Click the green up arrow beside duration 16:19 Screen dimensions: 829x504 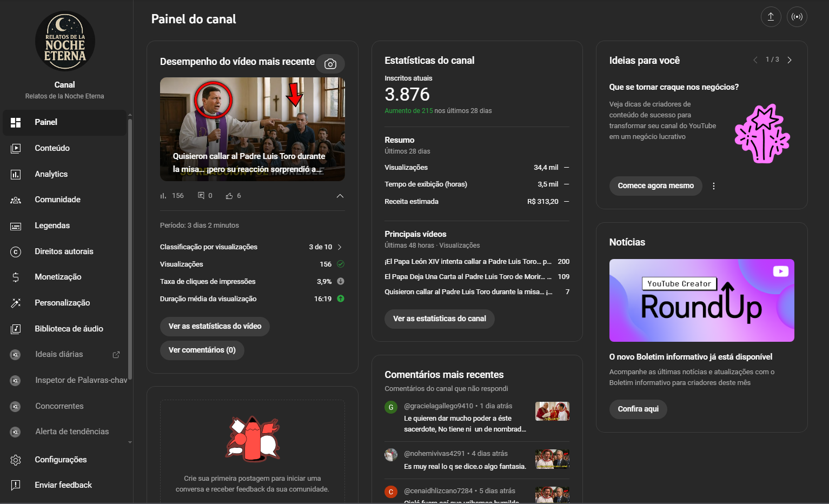click(341, 299)
